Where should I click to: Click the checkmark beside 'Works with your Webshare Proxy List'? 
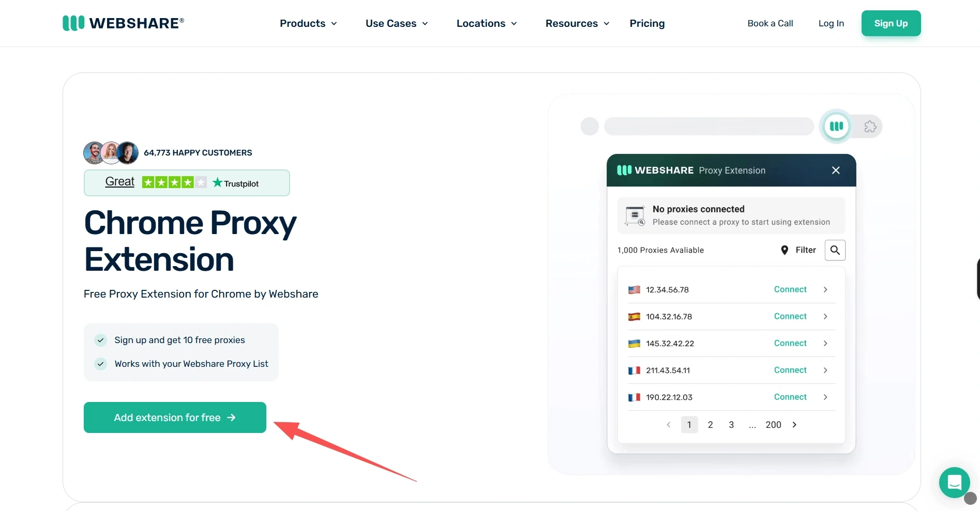pos(100,364)
